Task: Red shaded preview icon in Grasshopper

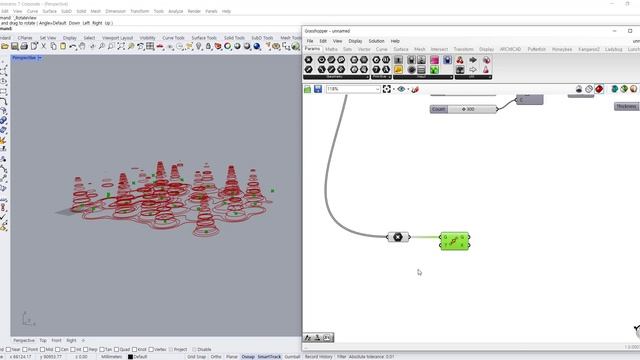Action: (x=599, y=89)
